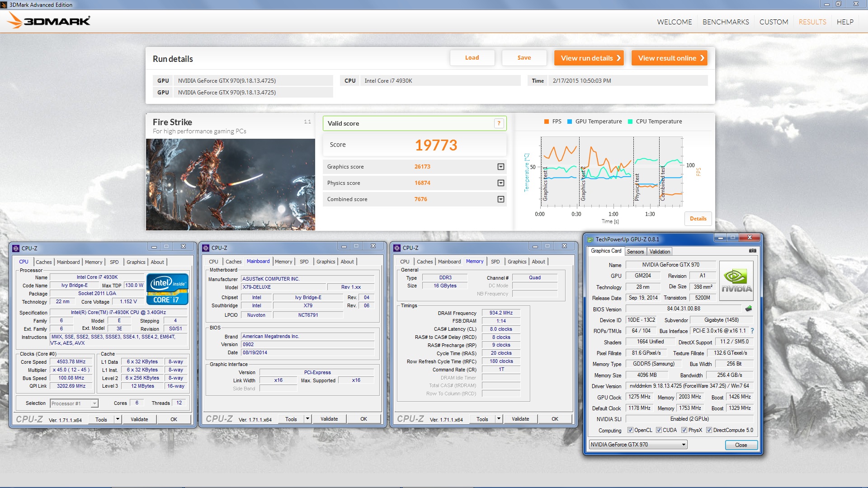This screenshot has height=488, width=868.
Task: Expand the Physics score details
Action: point(500,183)
